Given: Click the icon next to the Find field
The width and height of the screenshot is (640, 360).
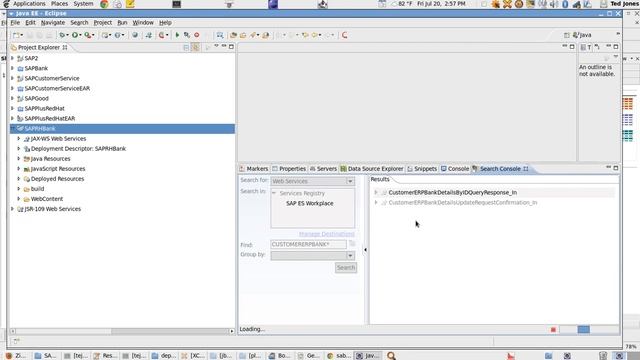Looking at the screenshot, I should (x=352, y=244).
